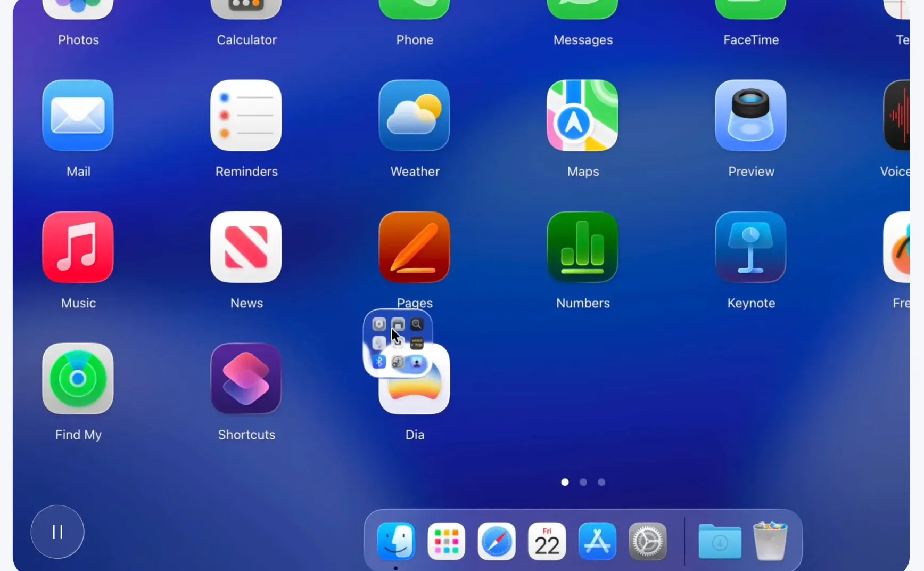This screenshot has height=571, width=924.
Task: Open the News app
Action: tap(246, 247)
